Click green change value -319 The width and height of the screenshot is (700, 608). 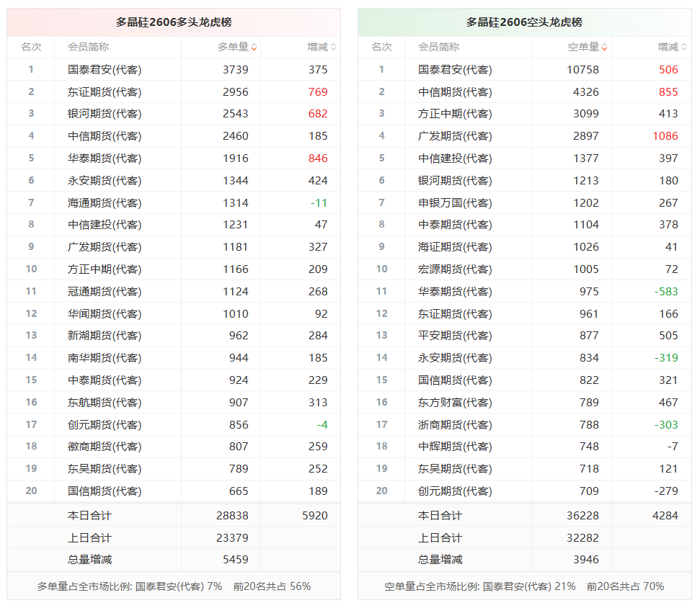(x=666, y=358)
